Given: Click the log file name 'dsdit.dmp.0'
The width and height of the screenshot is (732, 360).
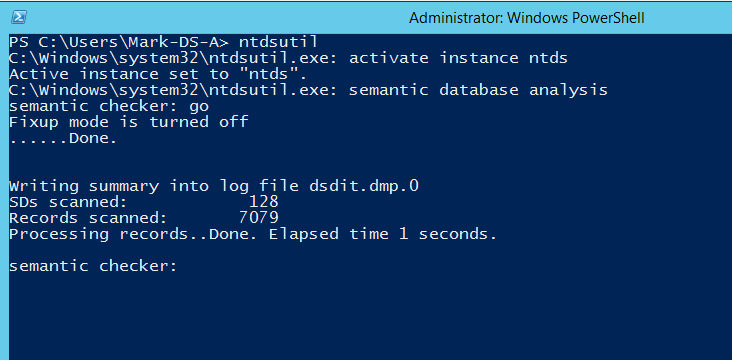Looking at the screenshot, I should (x=364, y=186).
